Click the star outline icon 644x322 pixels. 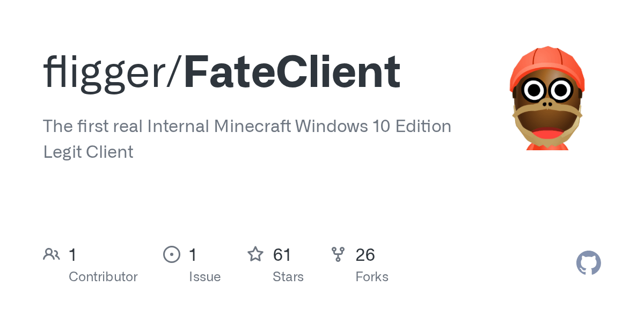(255, 254)
